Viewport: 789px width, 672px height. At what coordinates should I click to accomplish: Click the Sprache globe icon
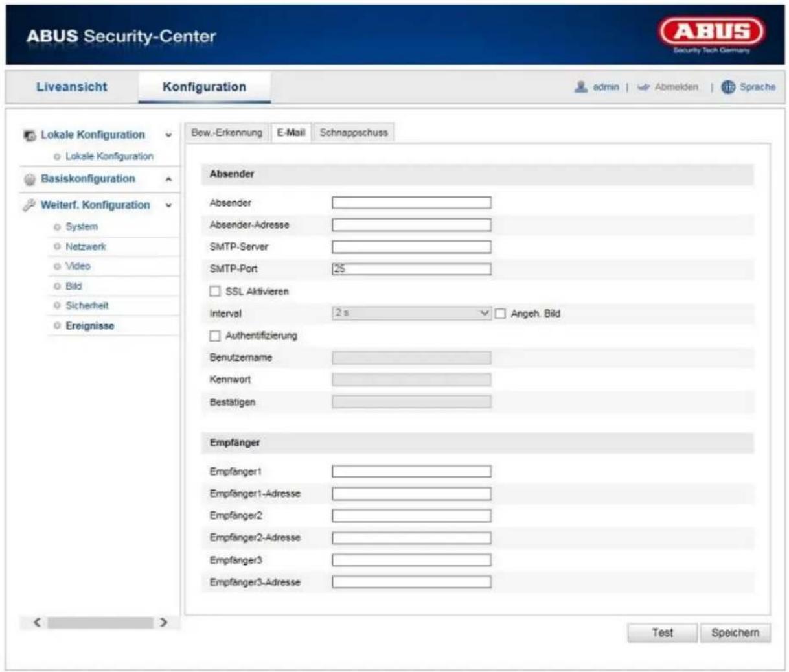[728, 87]
